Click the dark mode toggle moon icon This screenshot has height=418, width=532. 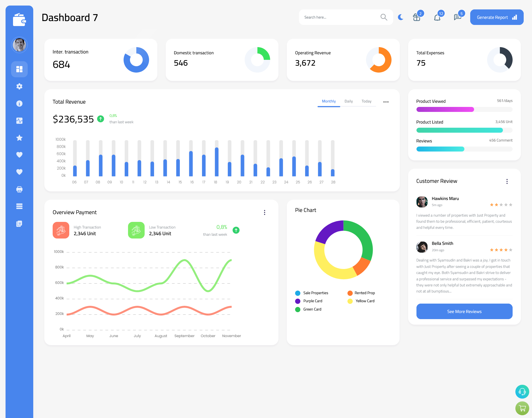pos(400,17)
